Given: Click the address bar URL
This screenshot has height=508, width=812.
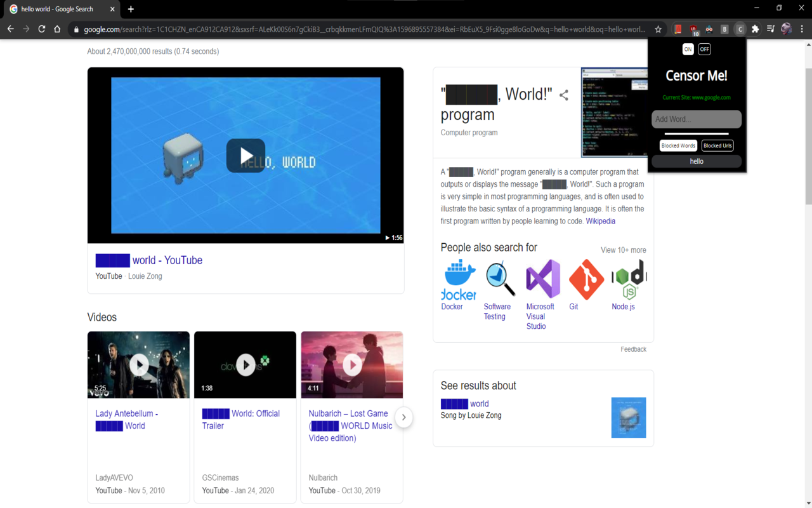Looking at the screenshot, I should click(364, 29).
